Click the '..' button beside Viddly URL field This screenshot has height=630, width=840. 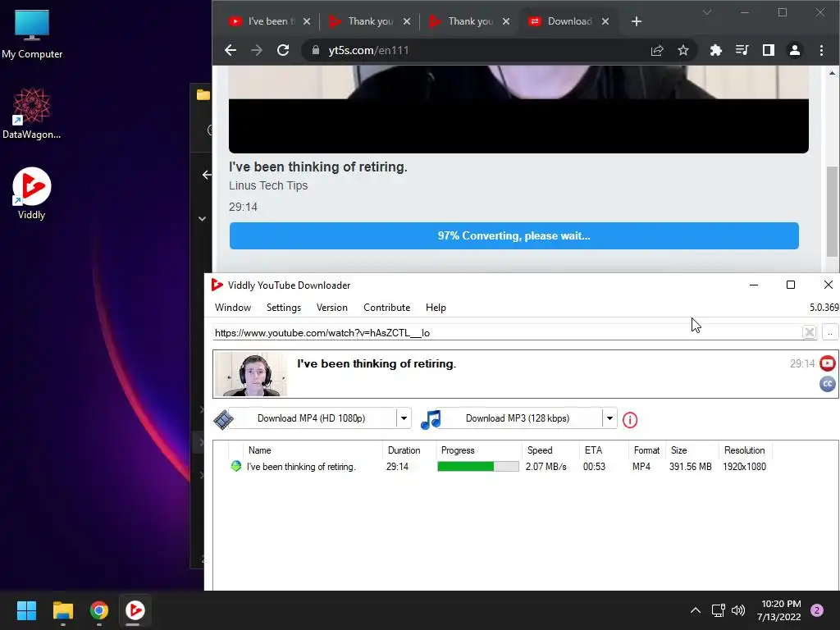click(830, 332)
